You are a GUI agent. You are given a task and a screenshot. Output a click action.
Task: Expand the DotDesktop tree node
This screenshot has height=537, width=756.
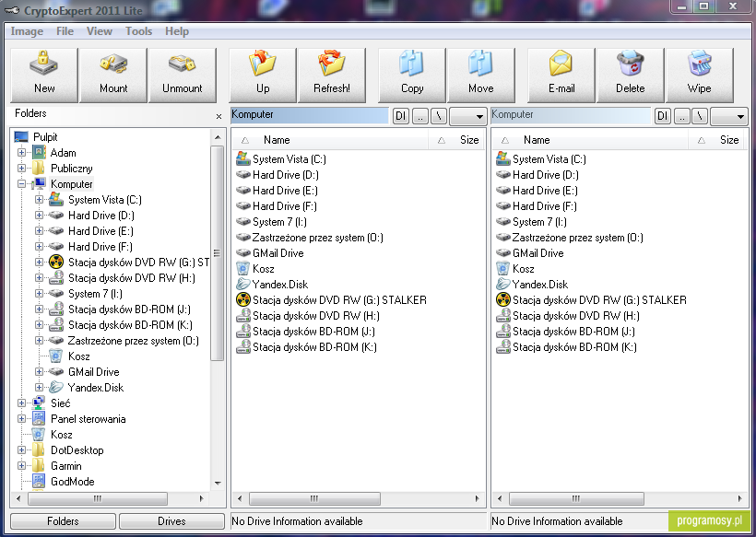[x=21, y=449]
